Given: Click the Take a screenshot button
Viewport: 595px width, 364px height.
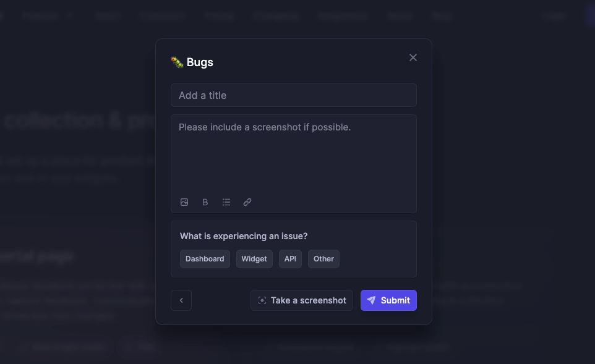Looking at the screenshot, I should (x=301, y=300).
